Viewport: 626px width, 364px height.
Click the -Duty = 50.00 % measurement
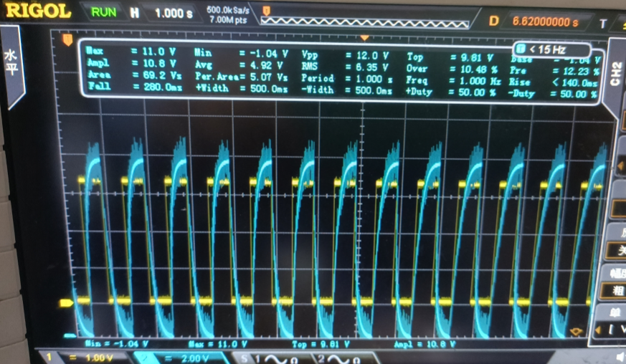click(x=553, y=94)
